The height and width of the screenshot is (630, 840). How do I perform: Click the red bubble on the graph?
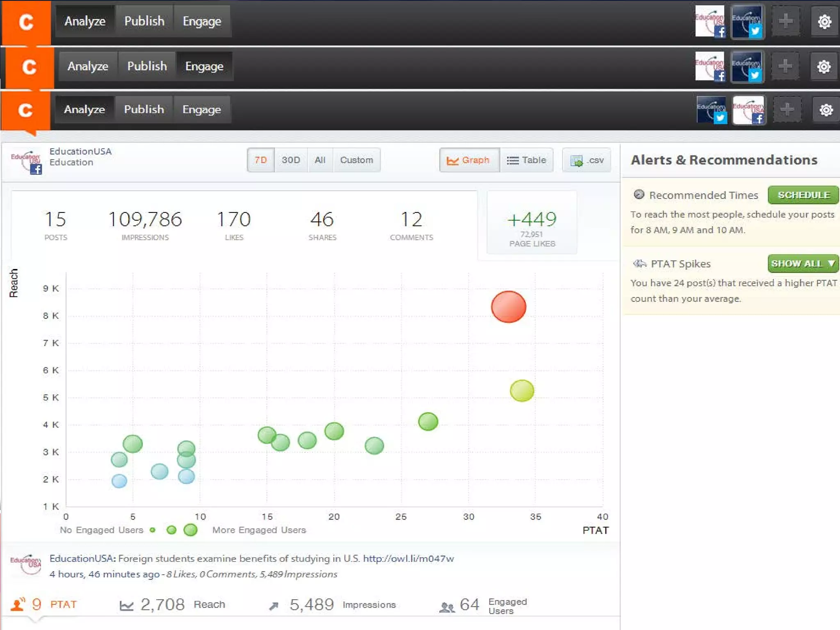pyautogui.click(x=508, y=307)
